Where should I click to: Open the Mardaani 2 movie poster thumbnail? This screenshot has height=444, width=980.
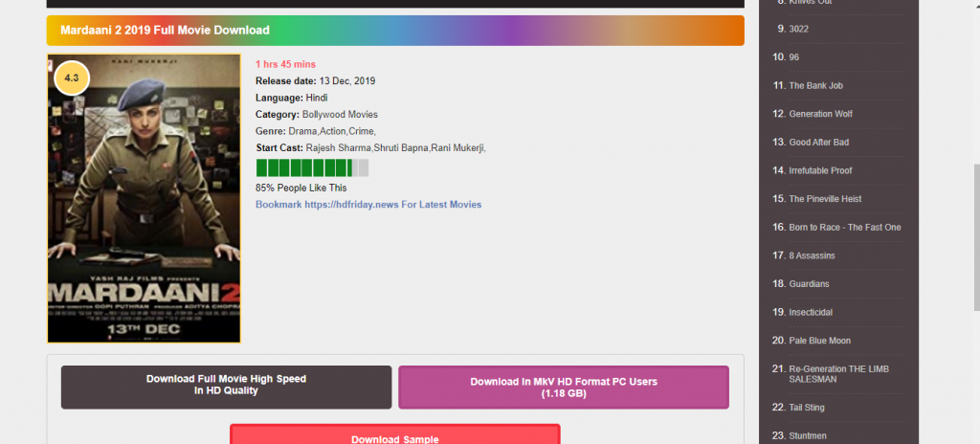click(144, 199)
